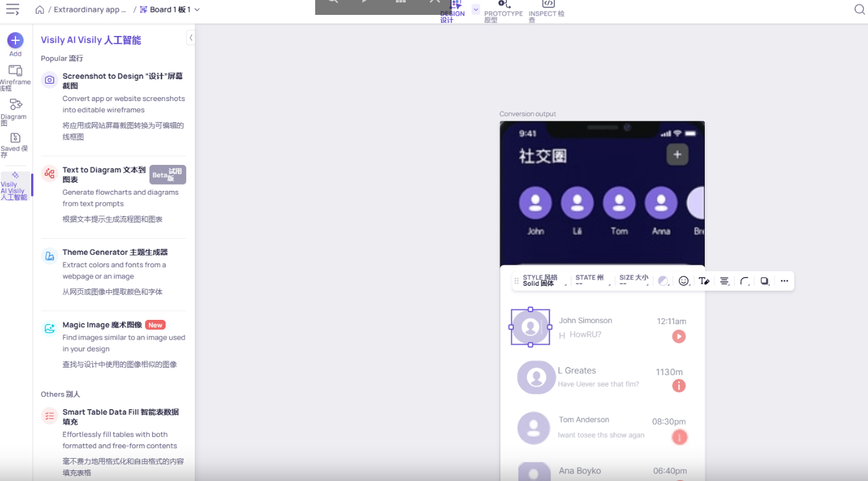Collapse the Visily AI side panel

tap(190, 38)
